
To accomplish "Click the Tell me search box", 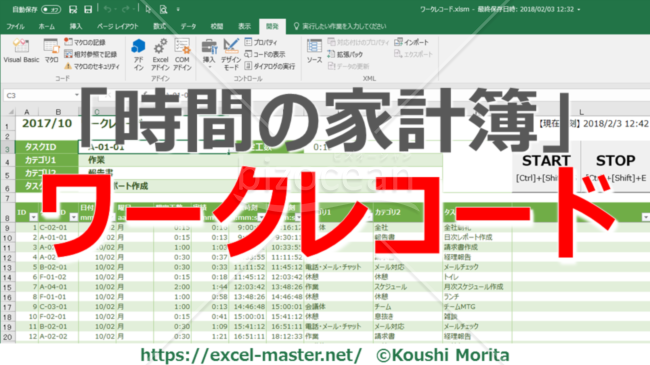I will coord(340,26).
